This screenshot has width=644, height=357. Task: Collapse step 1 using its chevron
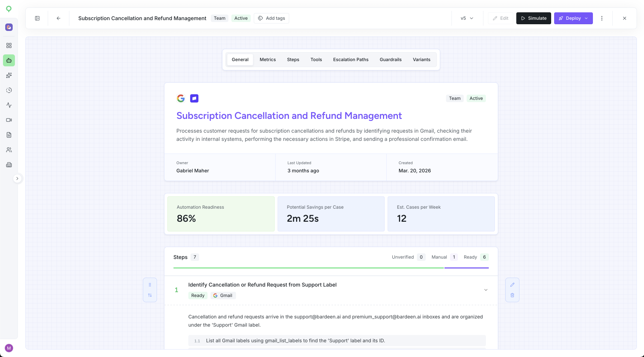486,290
